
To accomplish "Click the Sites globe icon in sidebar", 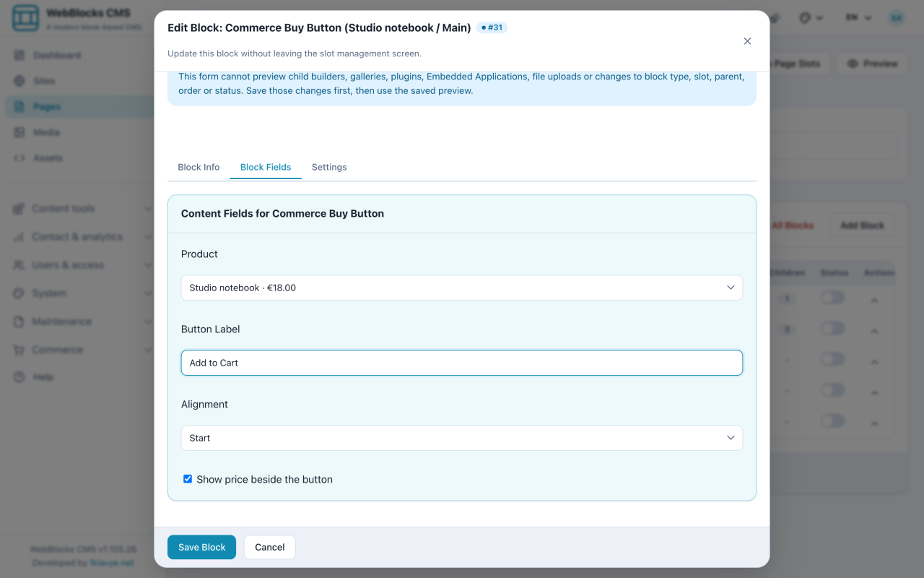I will (19, 81).
